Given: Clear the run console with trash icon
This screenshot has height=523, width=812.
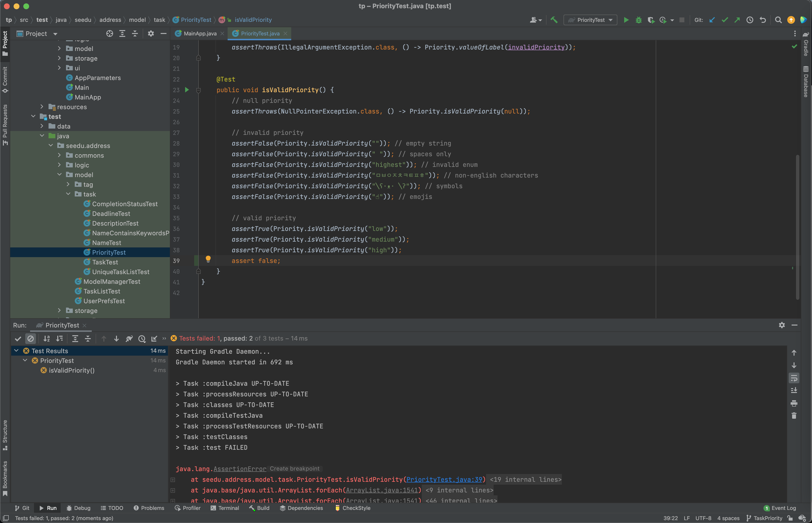Looking at the screenshot, I should [794, 416].
